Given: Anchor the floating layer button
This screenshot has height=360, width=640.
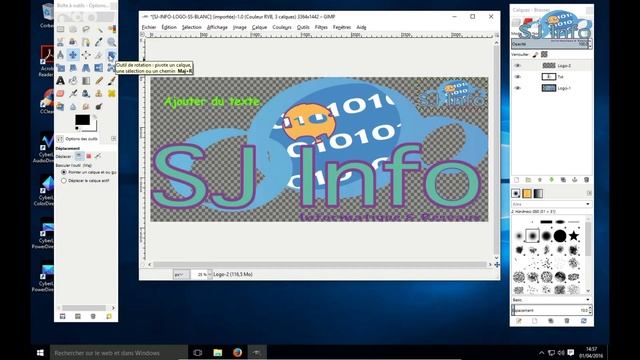Looking at the screenshot, I should click(575, 180).
